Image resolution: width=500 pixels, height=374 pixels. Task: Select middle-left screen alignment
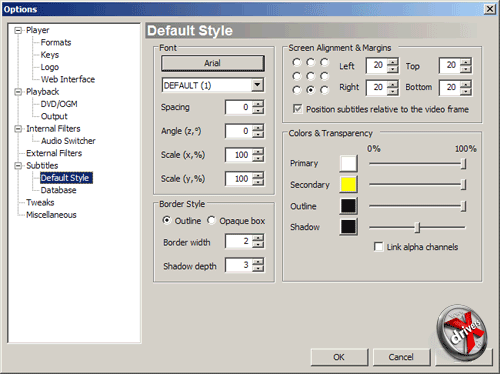coord(296,76)
